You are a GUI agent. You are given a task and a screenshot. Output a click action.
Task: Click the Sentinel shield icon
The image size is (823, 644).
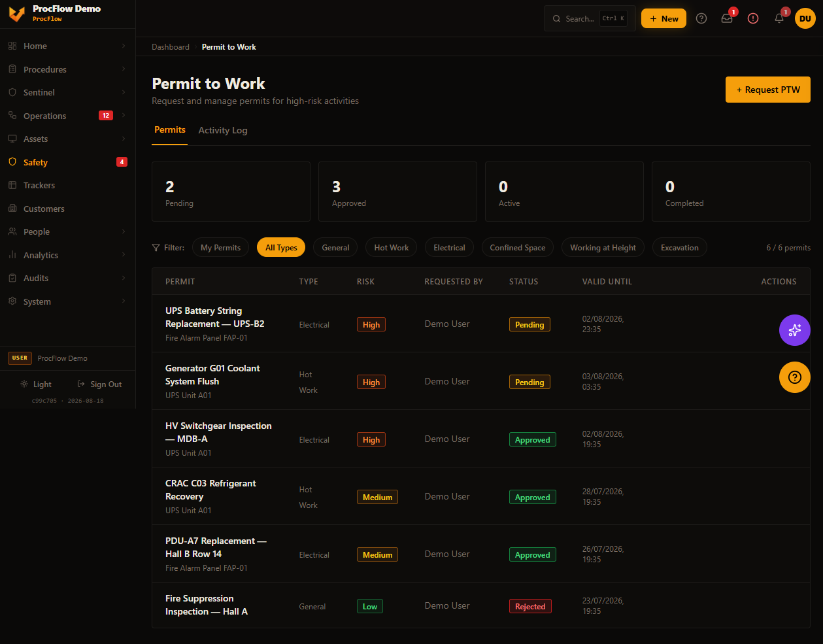[x=12, y=92]
